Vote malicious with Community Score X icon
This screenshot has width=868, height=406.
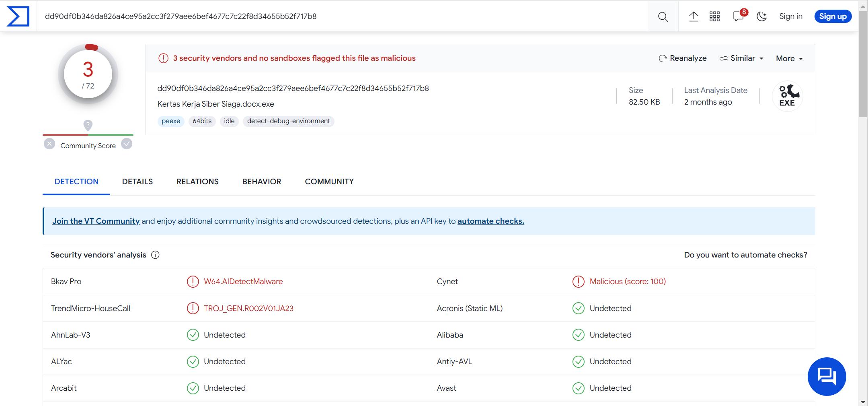49,144
